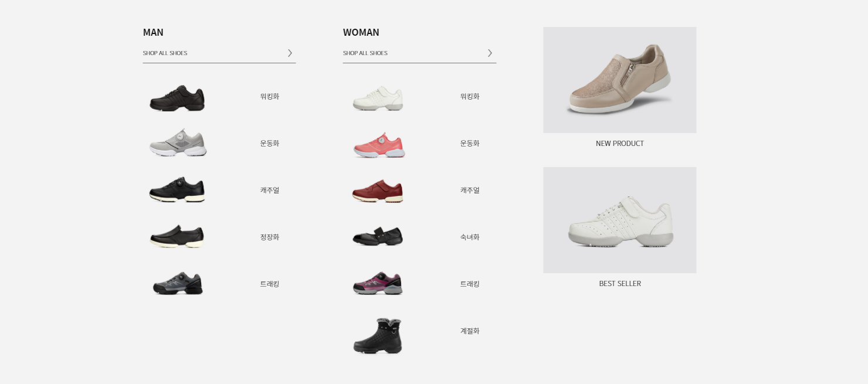Viewport: 868px width, 384px height.
Task: Expand the MAN shop all shoes arrow
Action: [x=290, y=53]
